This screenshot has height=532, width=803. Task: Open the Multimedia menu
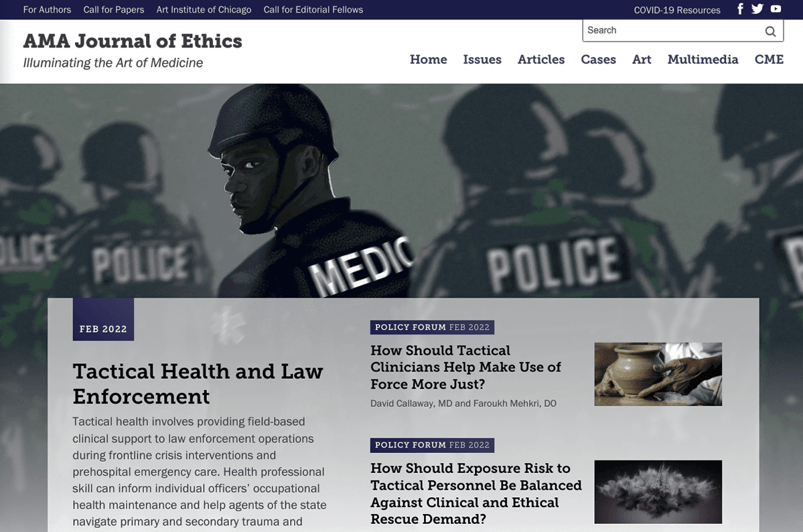(x=703, y=60)
